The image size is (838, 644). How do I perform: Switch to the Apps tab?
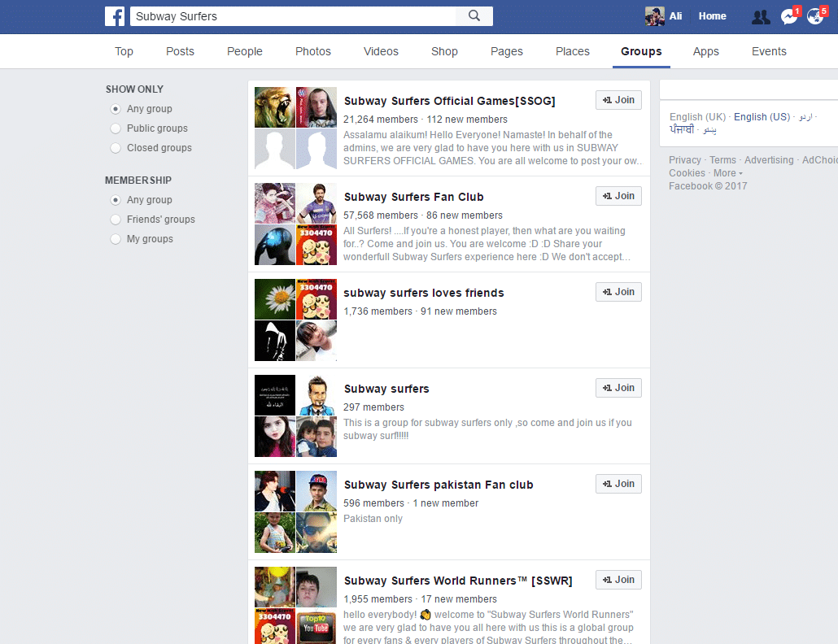coord(706,51)
